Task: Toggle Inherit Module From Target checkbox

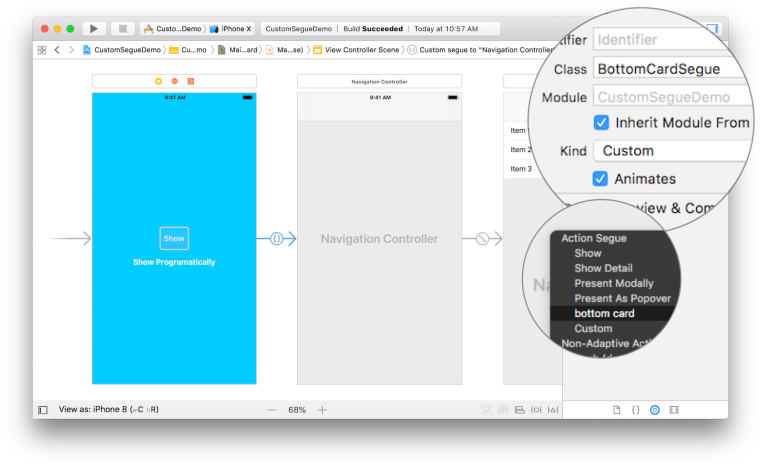Action: 601,123
